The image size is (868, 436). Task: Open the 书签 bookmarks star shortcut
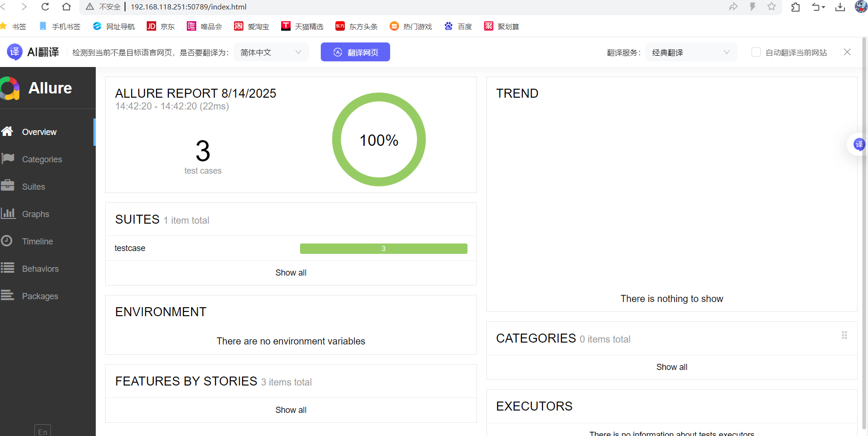pyautogui.click(x=13, y=26)
